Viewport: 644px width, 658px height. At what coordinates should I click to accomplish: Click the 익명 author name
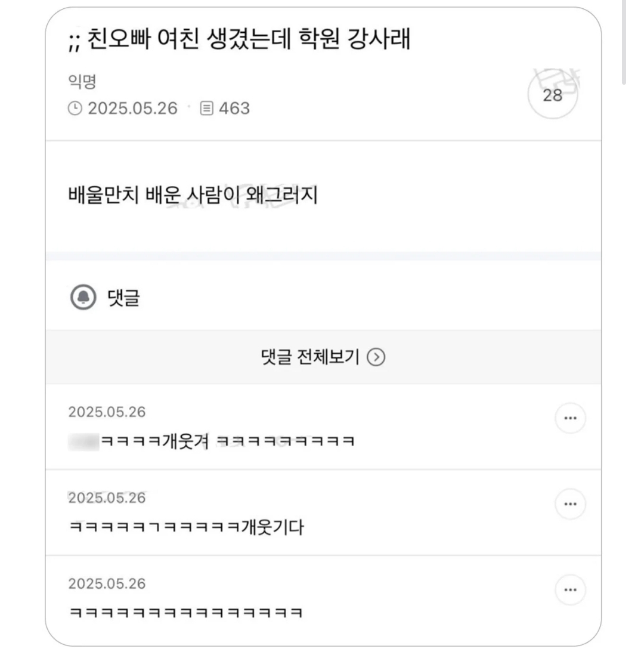coord(82,81)
